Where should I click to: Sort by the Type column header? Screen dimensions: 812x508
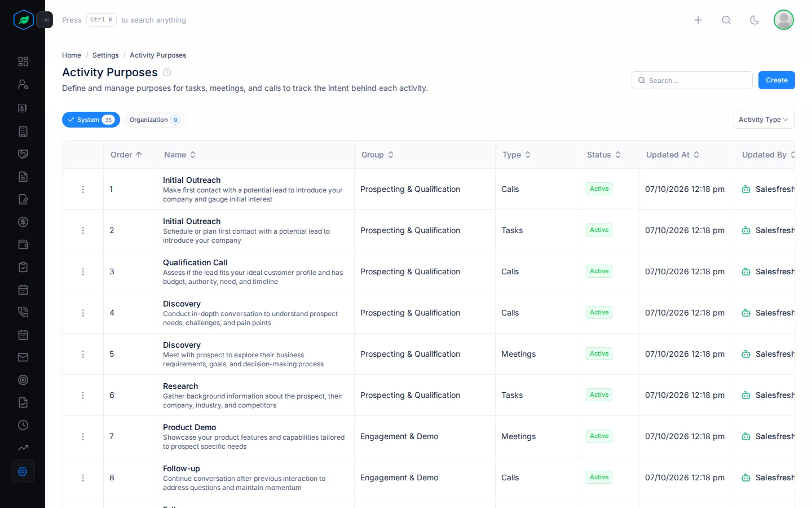click(517, 155)
